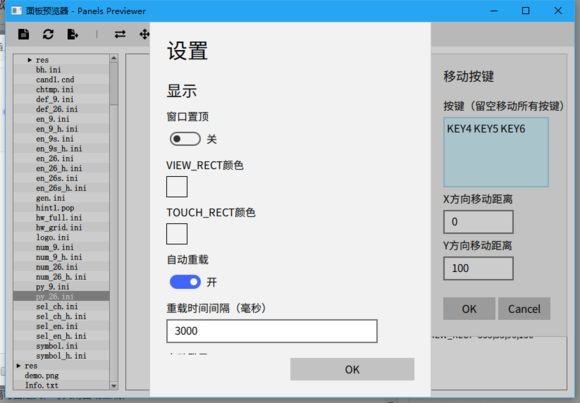Click the app icon in title bar
Screen dimensions: 580x403
pos(16,11)
